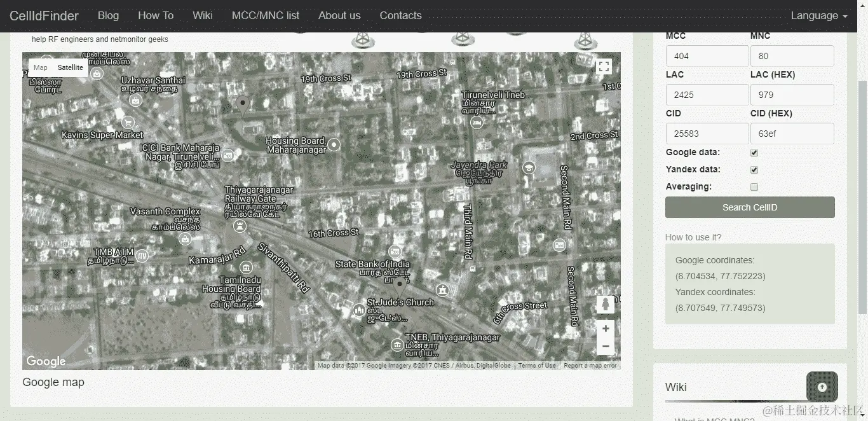Click Housing Board Maharajanagar place marker

(334, 145)
